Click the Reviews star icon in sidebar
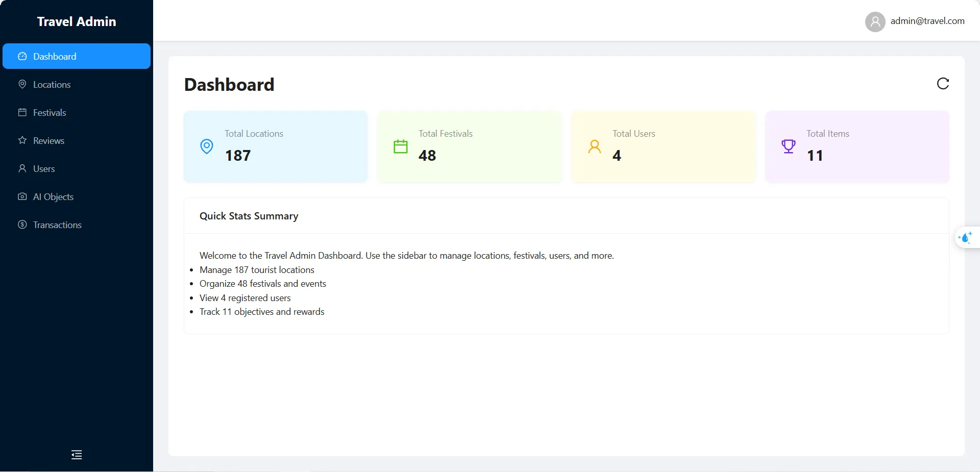The image size is (980, 472). click(x=22, y=140)
